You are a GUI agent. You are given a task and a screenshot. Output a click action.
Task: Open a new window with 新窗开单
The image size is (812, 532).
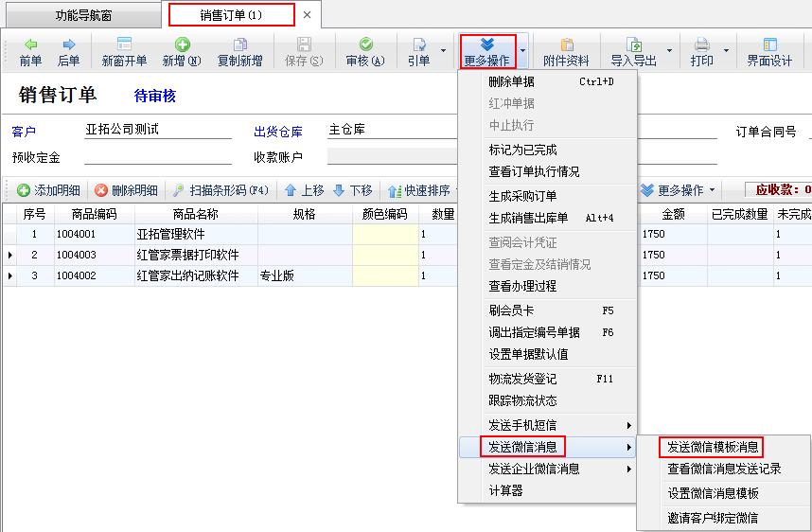tap(124, 45)
